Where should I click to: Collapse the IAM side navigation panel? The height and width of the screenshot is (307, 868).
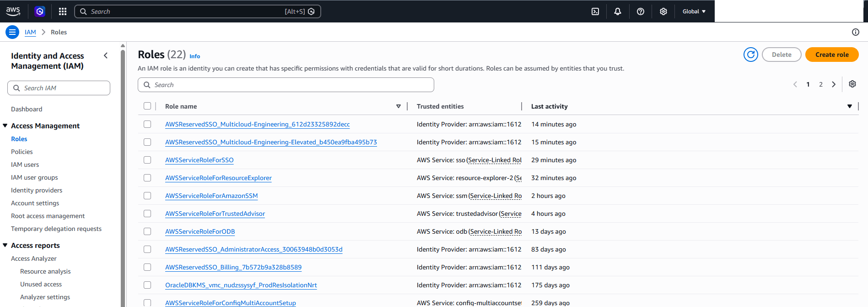106,55
